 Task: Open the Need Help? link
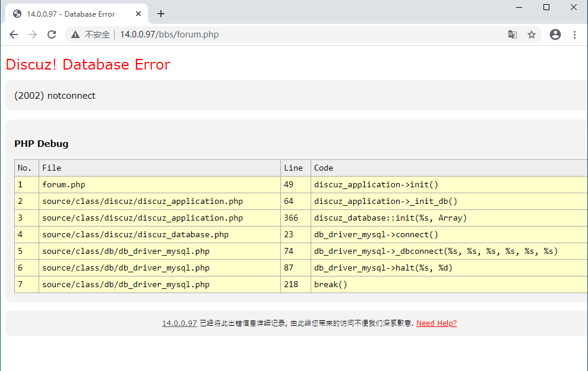pyautogui.click(x=437, y=323)
